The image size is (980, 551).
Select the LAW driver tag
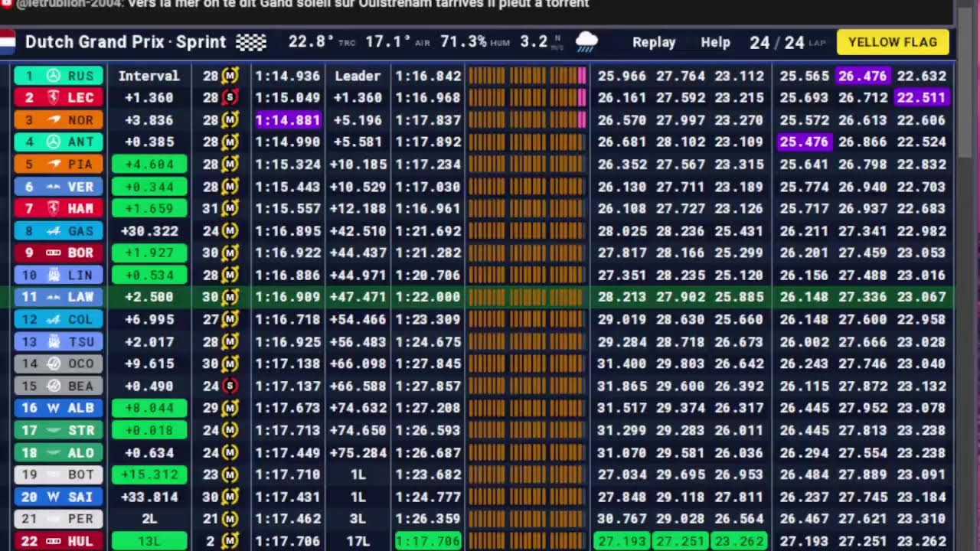[59, 297]
